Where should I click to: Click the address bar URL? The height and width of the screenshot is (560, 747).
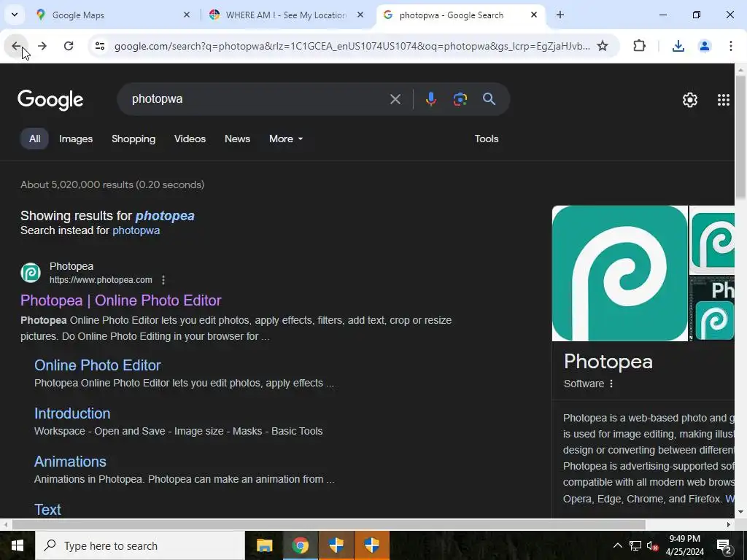352,46
